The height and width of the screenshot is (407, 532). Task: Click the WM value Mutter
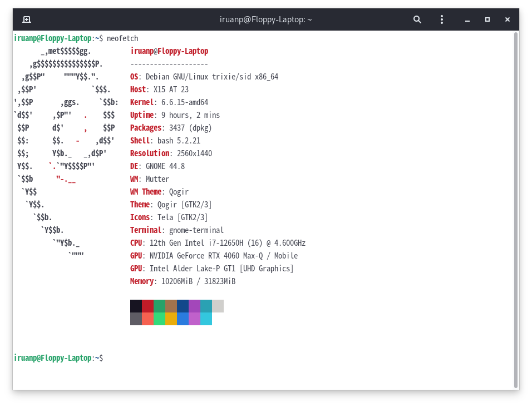click(x=157, y=179)
